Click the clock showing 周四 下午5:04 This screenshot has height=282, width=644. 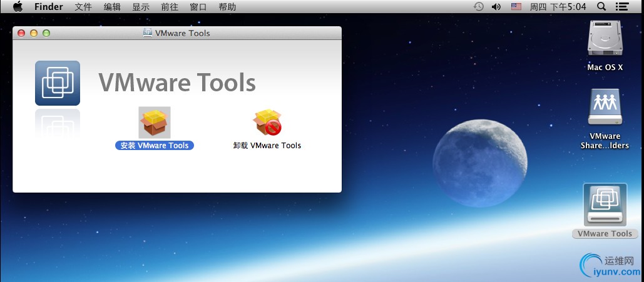[558, 7]
